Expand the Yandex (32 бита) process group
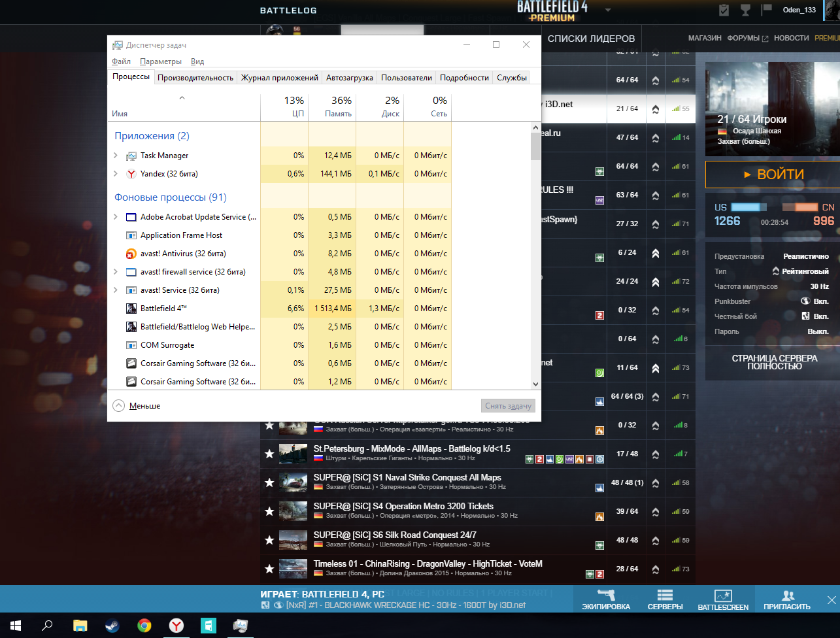This screenshot has width=840, height=638. tap(116, 174)
